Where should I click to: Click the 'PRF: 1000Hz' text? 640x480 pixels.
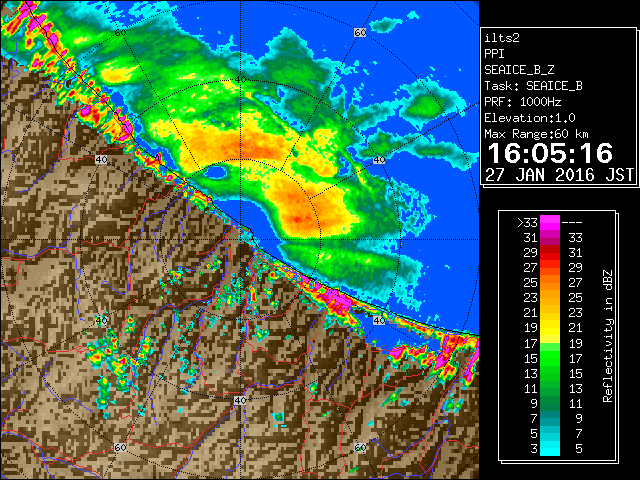click(x=522, y=102)
